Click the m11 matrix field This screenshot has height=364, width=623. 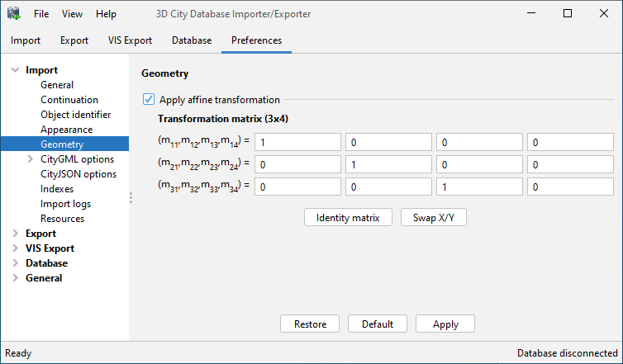(297, 142)
